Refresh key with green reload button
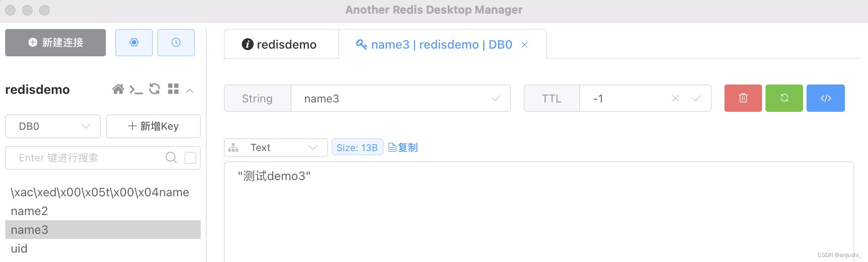 tap(784, 98)
